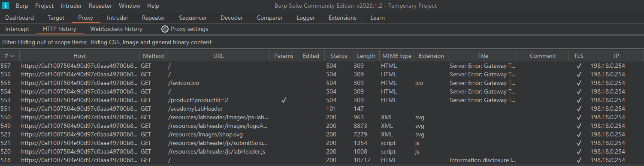The height and width of the screenshot is (166, 644).
Task: Click status 101 in row 551
Action: [x=331, y=109]
